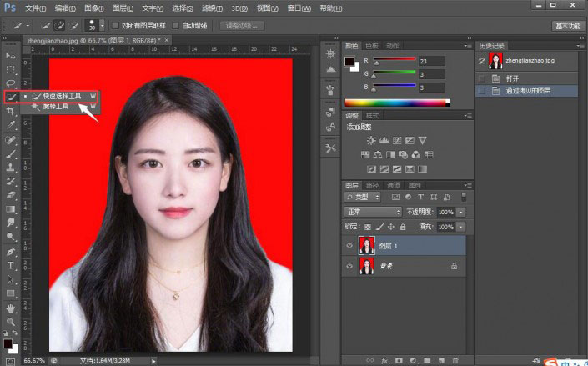Open the blend mode dropdown showing 正常
This screenshot has width=588, height=366.
point(373,212)
